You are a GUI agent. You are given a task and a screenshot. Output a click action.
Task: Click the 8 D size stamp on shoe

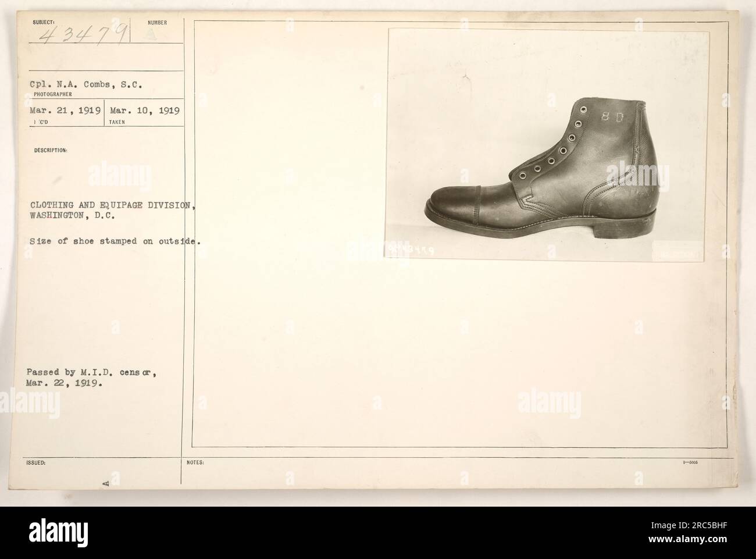[612, 116]
